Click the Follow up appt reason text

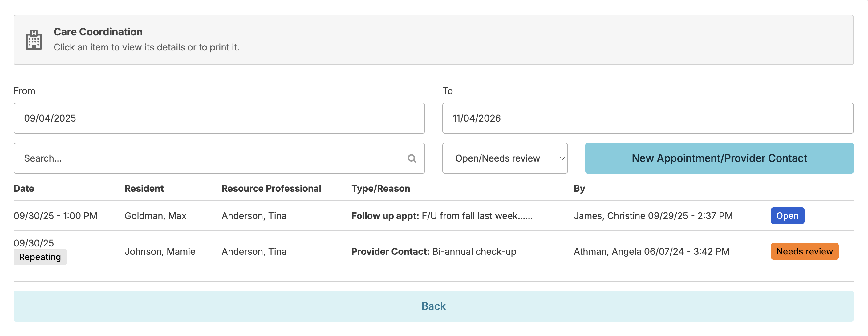442,216
